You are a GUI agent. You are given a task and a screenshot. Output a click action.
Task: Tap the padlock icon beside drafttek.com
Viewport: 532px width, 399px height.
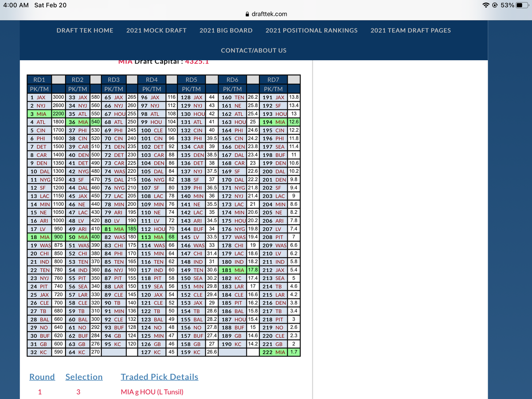point(247,14)
